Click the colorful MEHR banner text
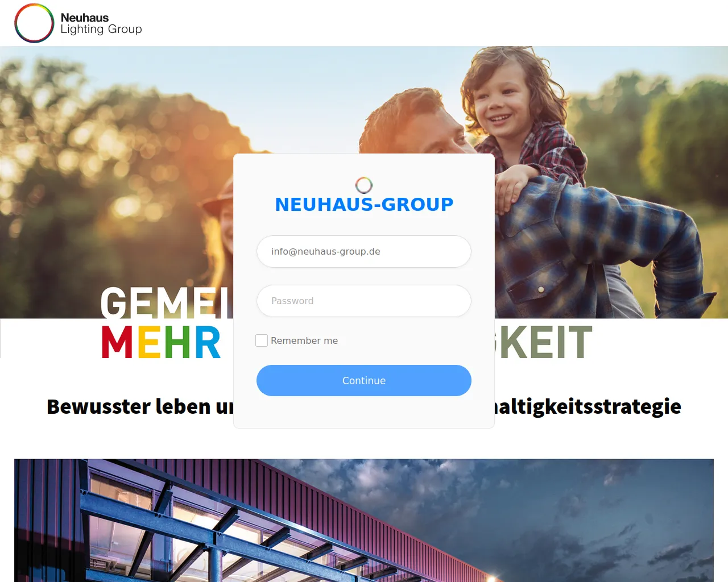 pyautogui.click(x=161, y=342)
